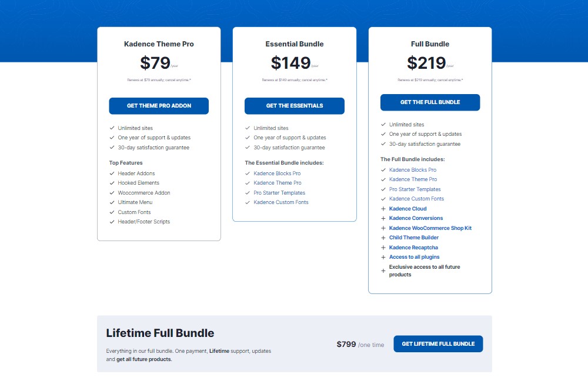Open the Access to all plugins link
The height and width of the screenshot is (384, 588).
pyautogui.click(x=414, y=257)
